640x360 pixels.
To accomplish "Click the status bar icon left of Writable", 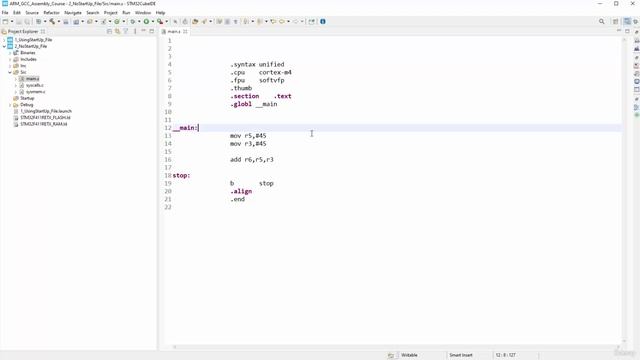I will click(x=391, y=355).
